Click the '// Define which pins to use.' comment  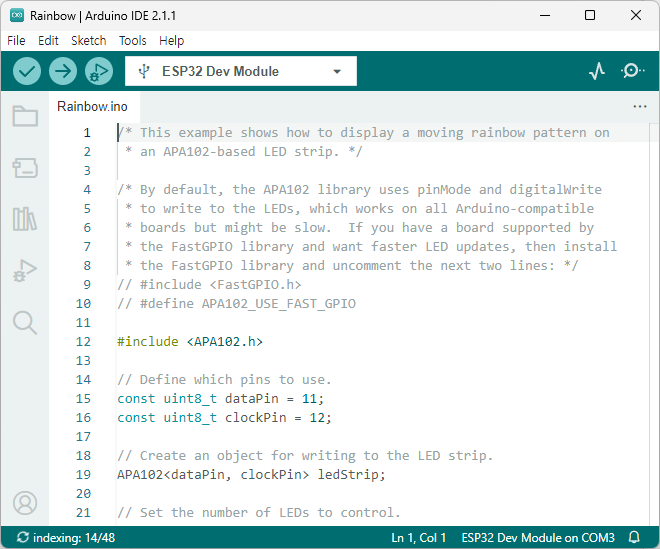pos(224,379)
